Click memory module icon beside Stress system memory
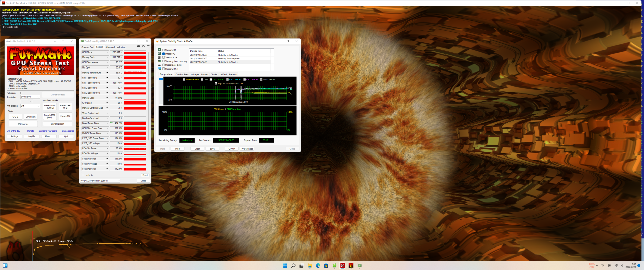The width and height of the screenshot is (644, 270). pyautogui.click(x=159, y=61)
